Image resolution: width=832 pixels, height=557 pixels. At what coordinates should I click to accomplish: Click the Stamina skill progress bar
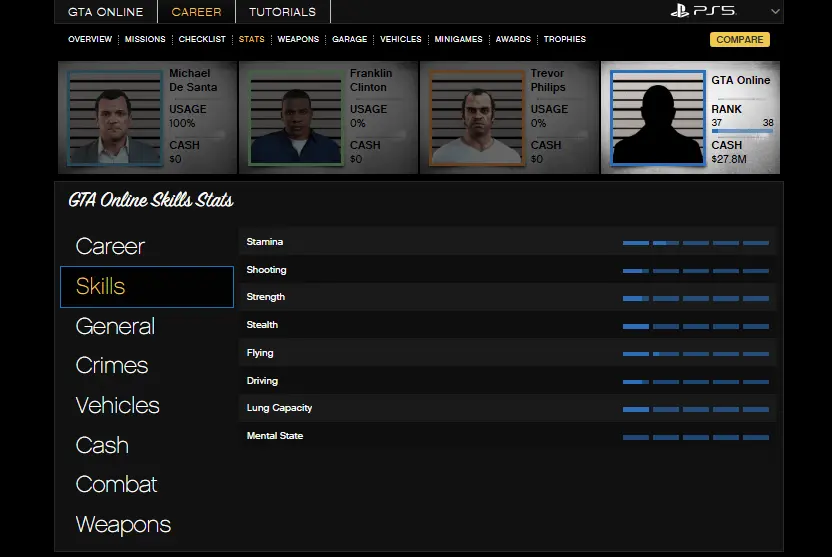[695, 242]
